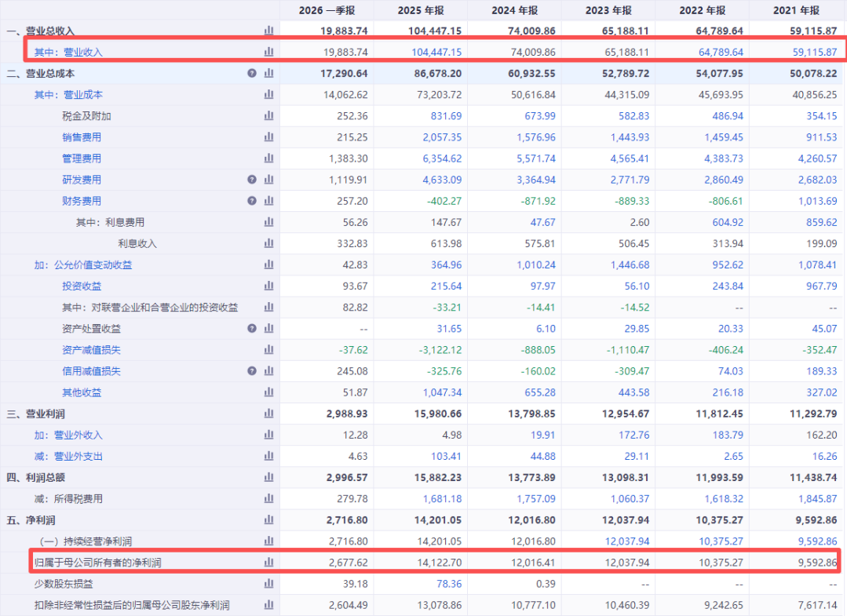Open 2025 所得税费用 value 1,681.18
847x616 pixels.
coord(443,499)
